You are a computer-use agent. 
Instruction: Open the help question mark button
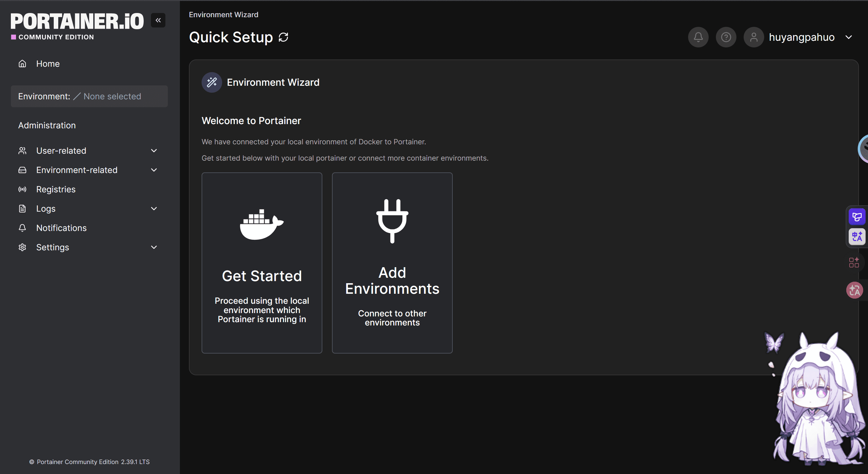pos(726,37)
